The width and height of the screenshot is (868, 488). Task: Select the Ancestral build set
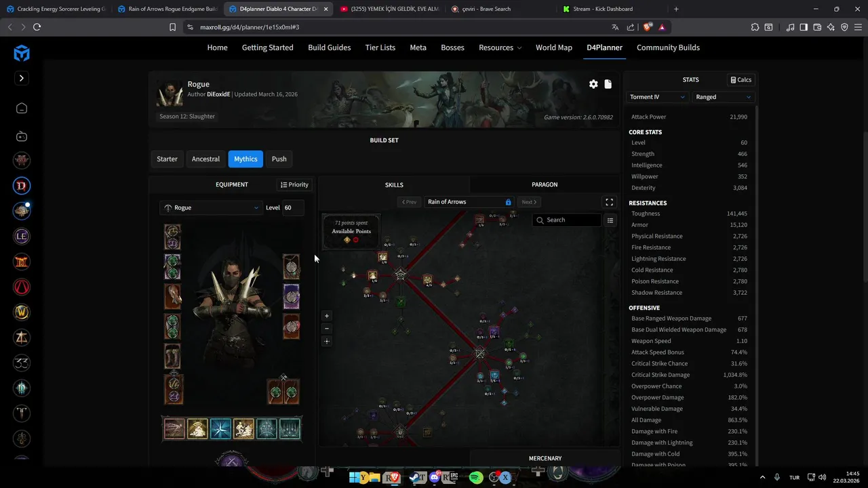205,159
